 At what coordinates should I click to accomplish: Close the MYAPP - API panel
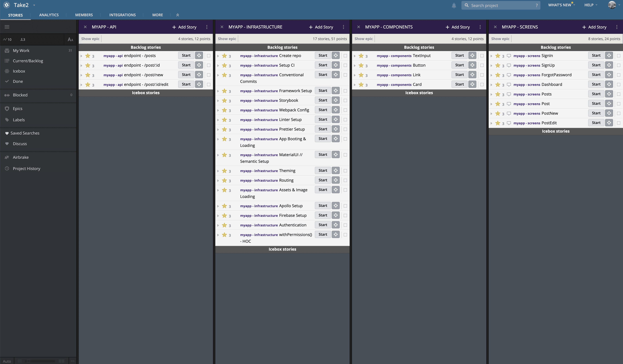click(85, 27)
